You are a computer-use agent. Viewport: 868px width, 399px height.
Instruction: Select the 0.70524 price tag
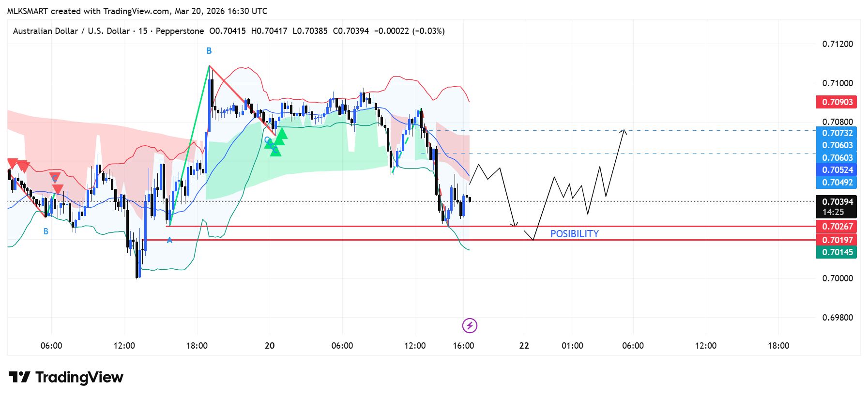click(x=837, y=170)
